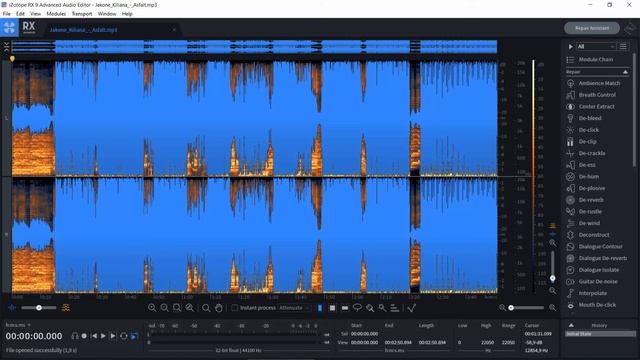The image size is (640, 360).
Task: Open the module list view options menu
Action: (x=623, y=47)
